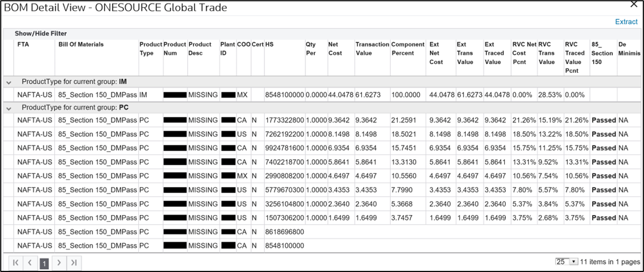Select HS code 7262192200
This screenshot has width=644, height=272.
(285, 134)
